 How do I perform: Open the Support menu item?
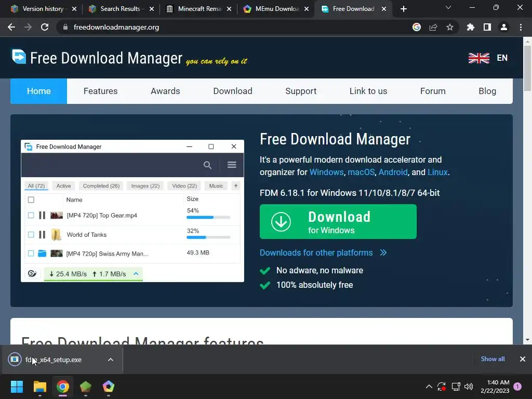tap(301, 91)
